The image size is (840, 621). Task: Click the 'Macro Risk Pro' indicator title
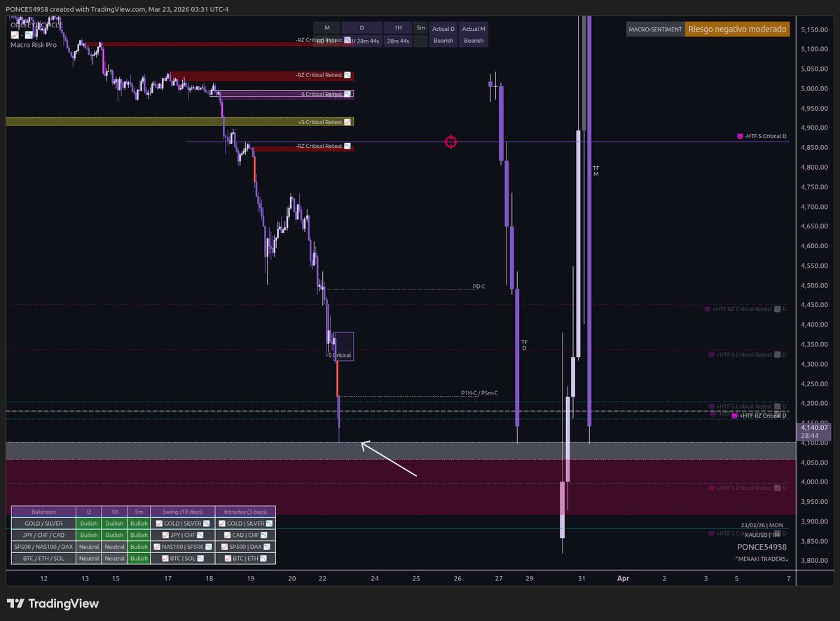[x=33, y=45]
